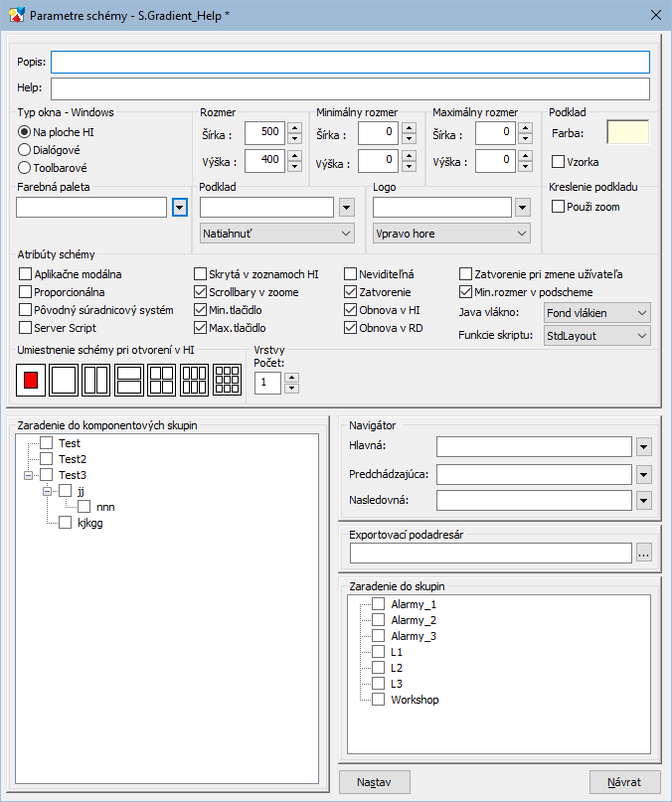Choose the single full-pane layout icon
672x802 pixels.
(64, 379)
